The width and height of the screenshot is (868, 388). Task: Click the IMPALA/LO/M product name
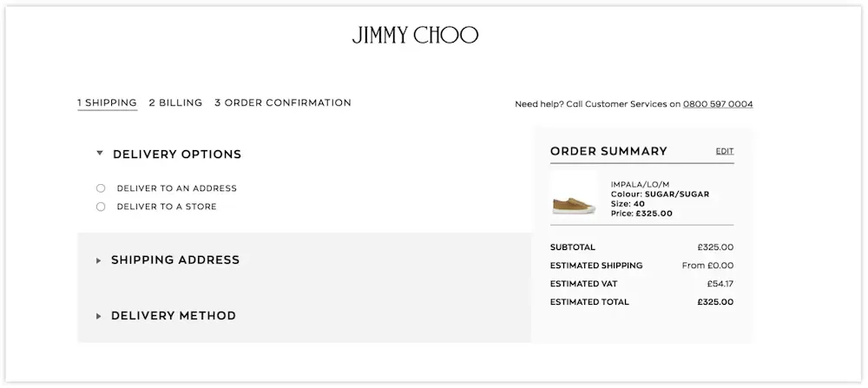[640, 184]
